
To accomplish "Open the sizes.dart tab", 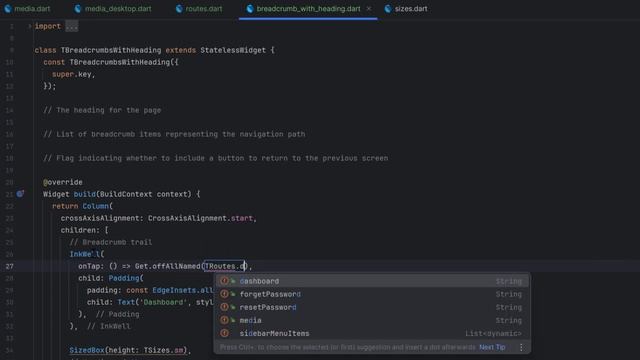I will (406, 9).
